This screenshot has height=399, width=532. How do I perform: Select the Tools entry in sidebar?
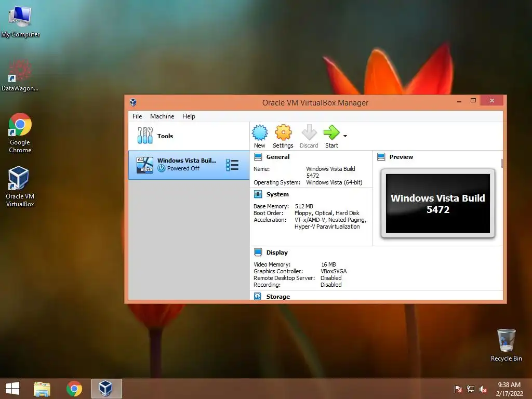189,136
